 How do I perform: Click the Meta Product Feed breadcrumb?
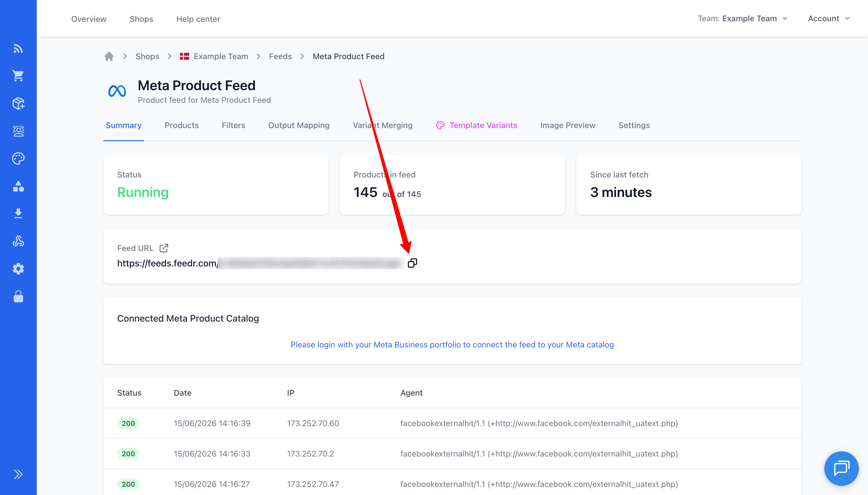348,56
